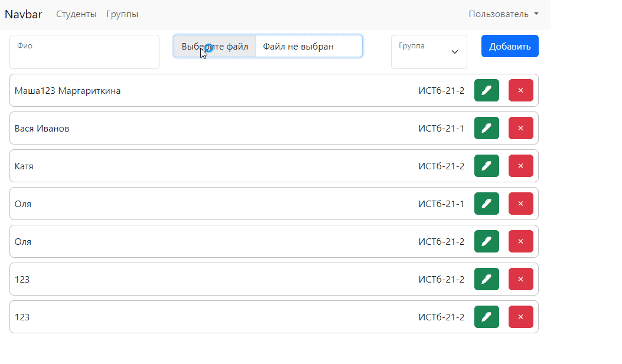Remove Вася Иванов with the red button
Image resolution: width=622 pixels, height=364 pixels.
tap(520, 128)
